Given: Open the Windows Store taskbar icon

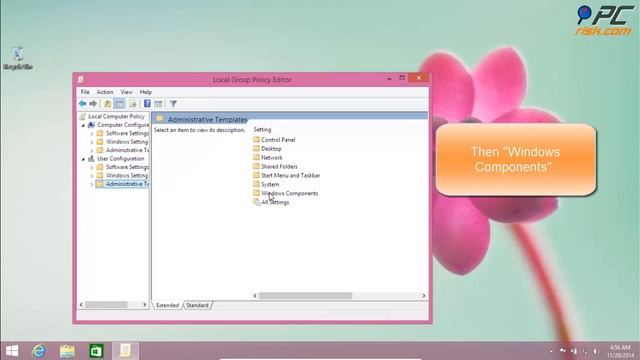Looking at the screenshot, I should [x=96, y=351].
